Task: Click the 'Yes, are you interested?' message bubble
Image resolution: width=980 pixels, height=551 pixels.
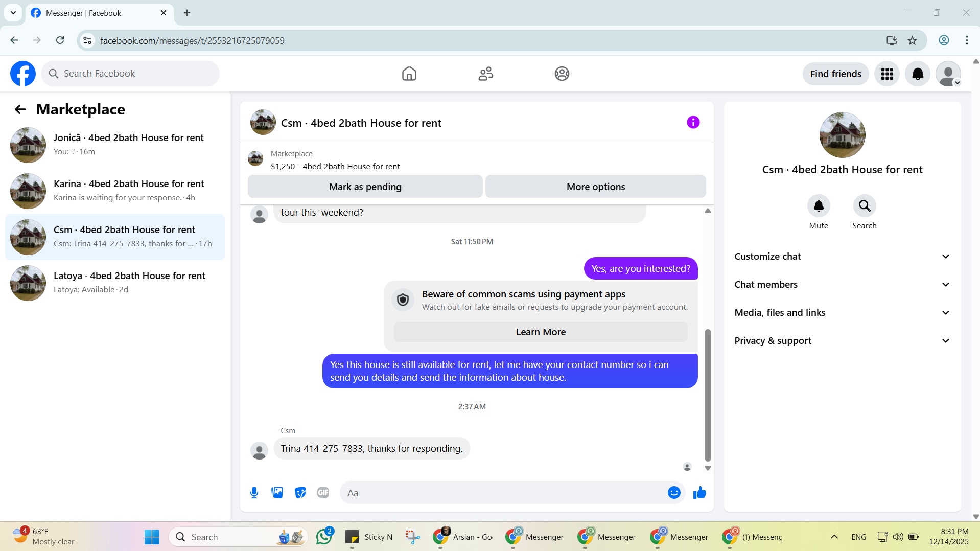Action: coord(640,268)
